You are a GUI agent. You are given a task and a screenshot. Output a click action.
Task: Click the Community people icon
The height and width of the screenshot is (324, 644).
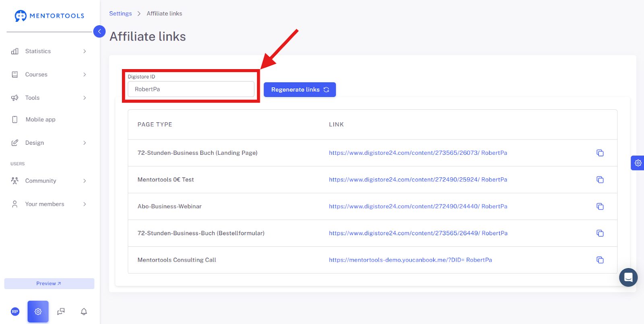(15, 180)
